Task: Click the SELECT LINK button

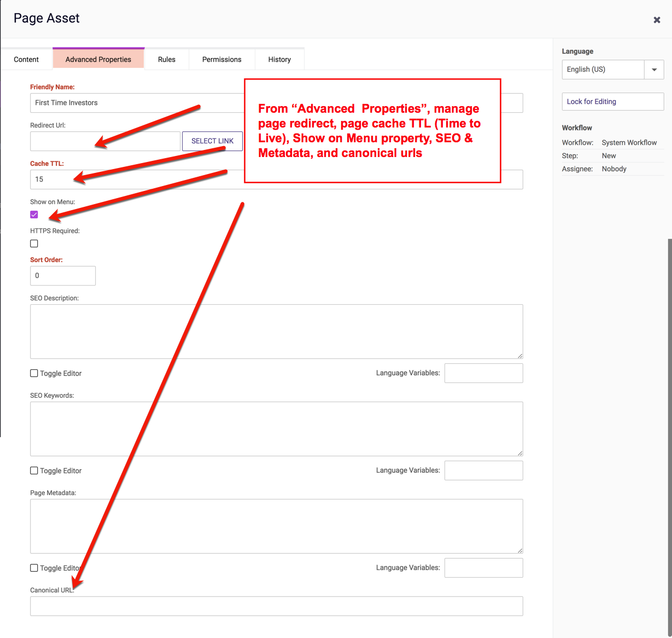Action: pyautogui.click(x=212, y=141)
